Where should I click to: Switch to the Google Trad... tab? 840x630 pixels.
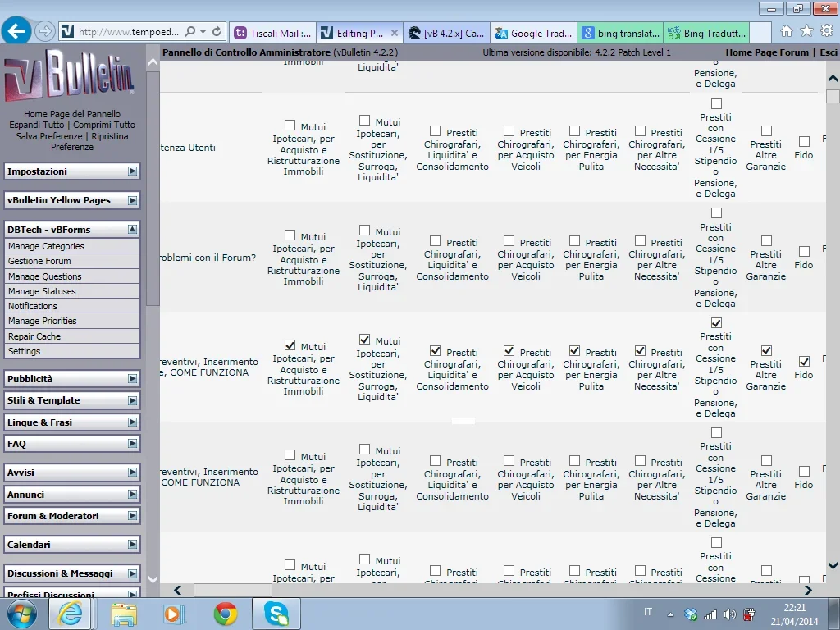pos(533,33)
